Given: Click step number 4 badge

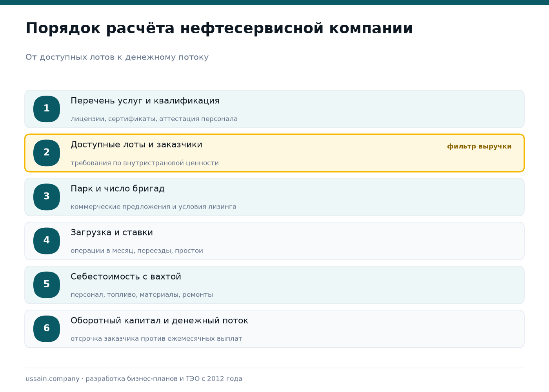Looking at the screenshot, I should [47, 241].
